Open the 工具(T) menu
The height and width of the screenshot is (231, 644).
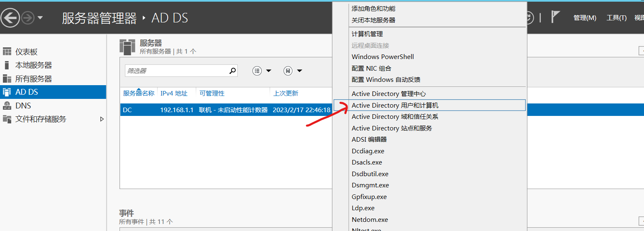(x=616, y=18)
